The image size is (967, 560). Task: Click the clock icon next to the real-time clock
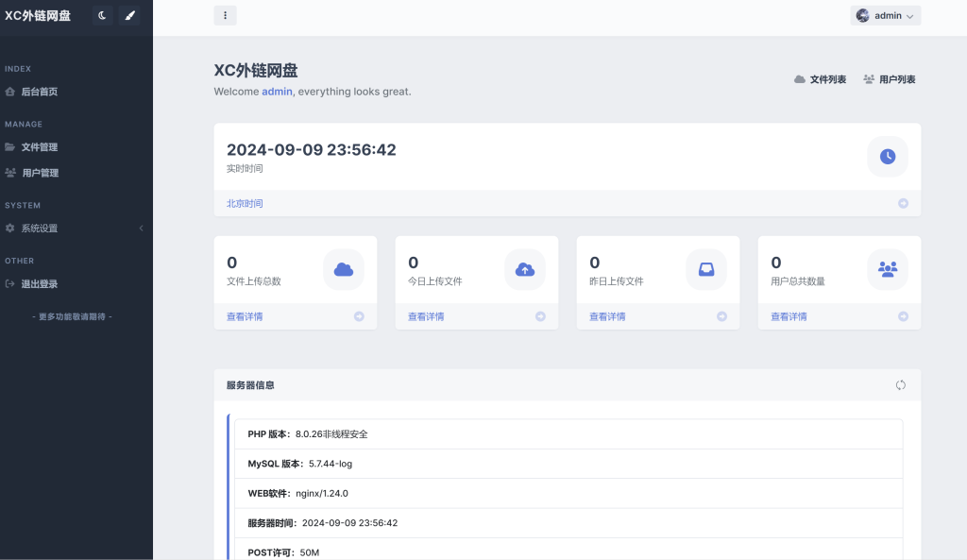887,156
